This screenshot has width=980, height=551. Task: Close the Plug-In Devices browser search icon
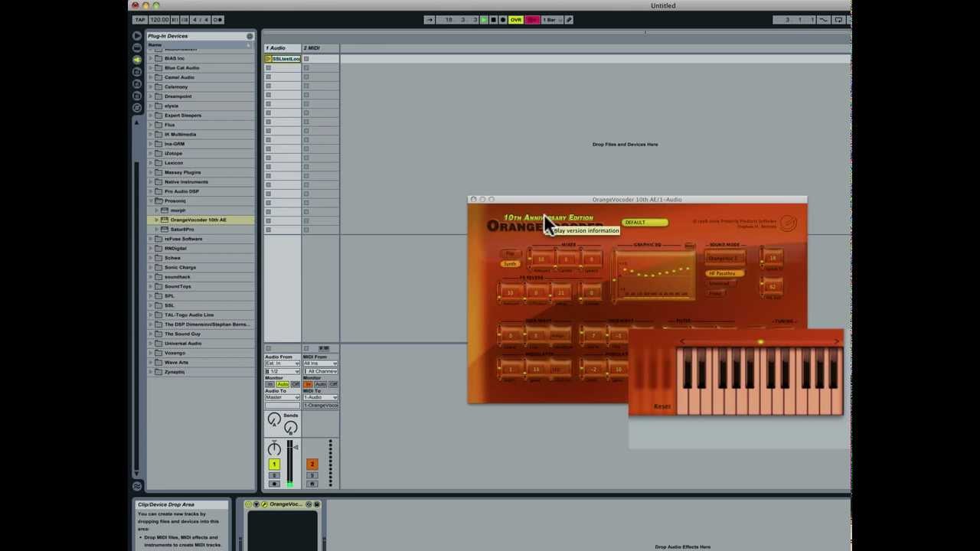250,36
